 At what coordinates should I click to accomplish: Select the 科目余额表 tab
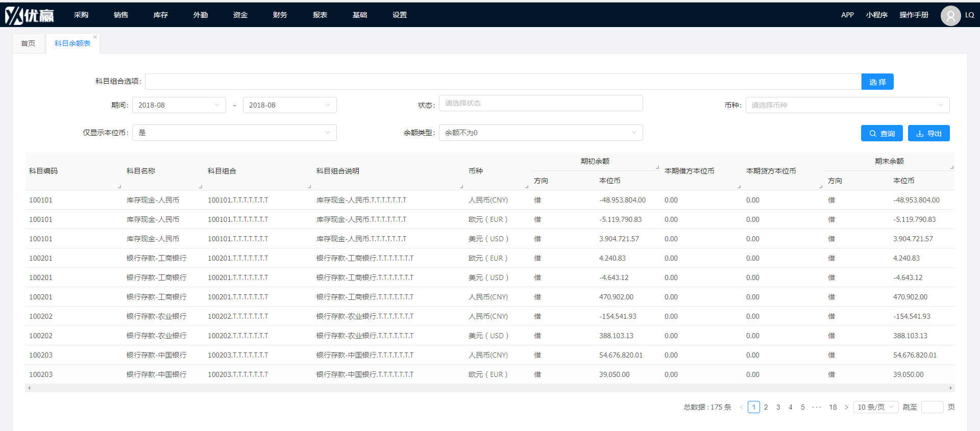coord(72,43)
